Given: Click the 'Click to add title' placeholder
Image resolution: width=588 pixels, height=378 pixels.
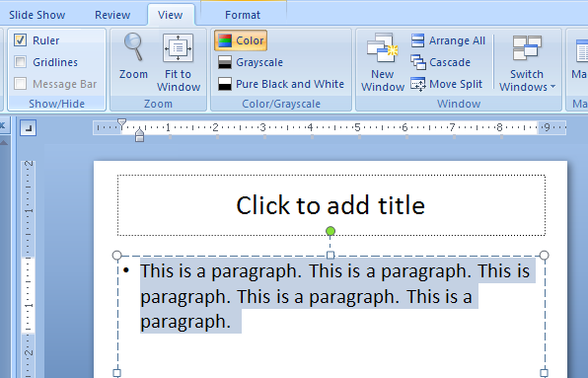Looking at the screenshot, I should pyautogui.click(x=331, y=205).
